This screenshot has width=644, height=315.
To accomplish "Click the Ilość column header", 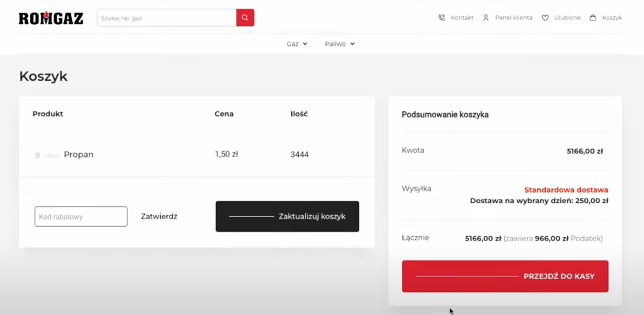I will click(x=299, y=114).
